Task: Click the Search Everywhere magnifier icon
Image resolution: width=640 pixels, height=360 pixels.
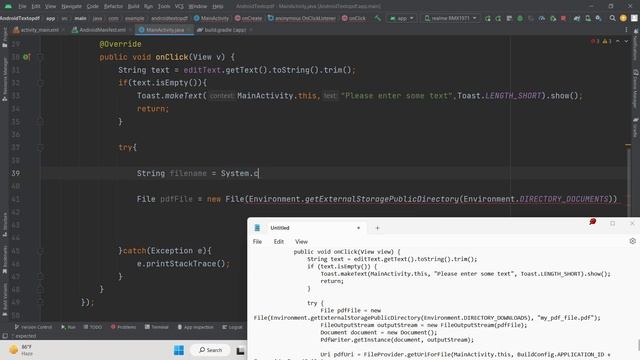Action: point(612,18)
